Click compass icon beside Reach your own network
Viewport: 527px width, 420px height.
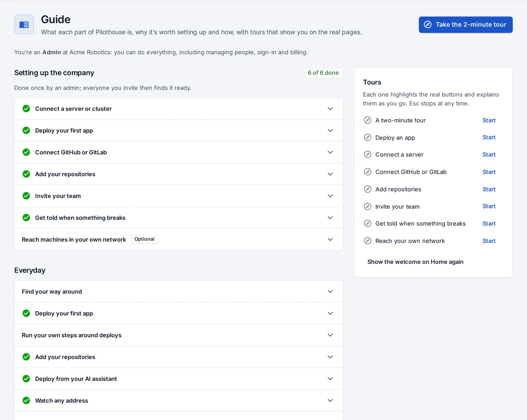368,241
